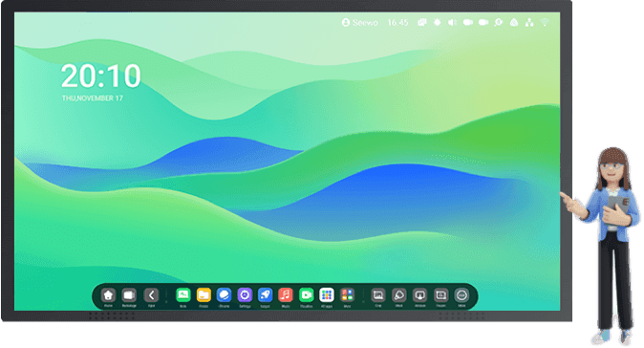Open the purple Settings gear app

[245, 295]
